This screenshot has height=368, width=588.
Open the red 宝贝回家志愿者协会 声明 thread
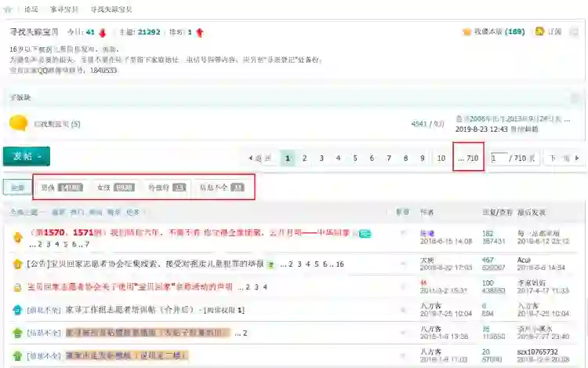tap(129, 287)
